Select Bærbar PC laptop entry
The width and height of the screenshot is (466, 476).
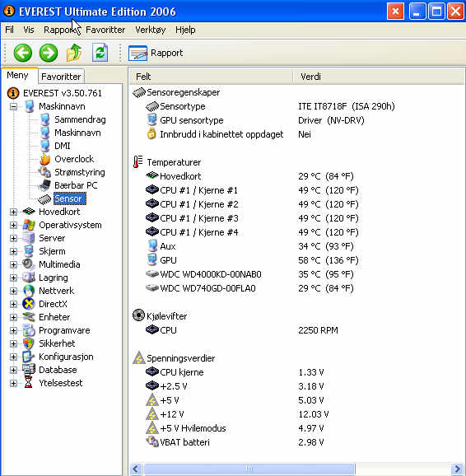click(76, 185)
